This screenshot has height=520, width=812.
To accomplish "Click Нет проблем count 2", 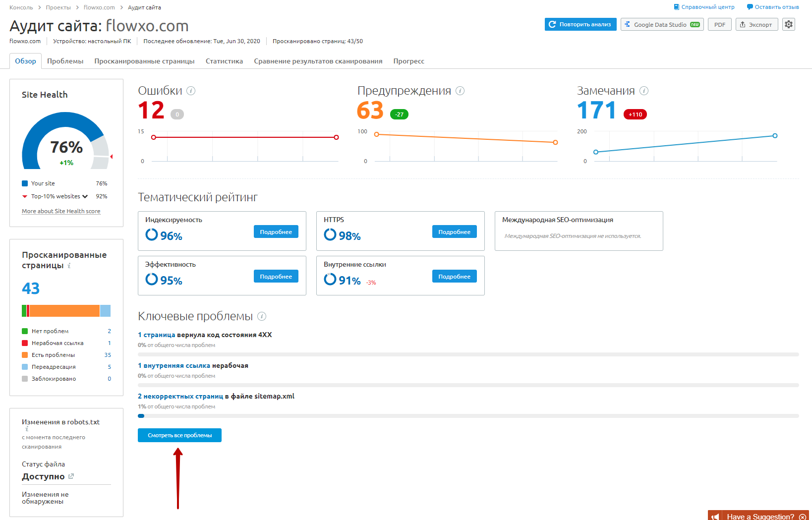I will pos(110,331).
